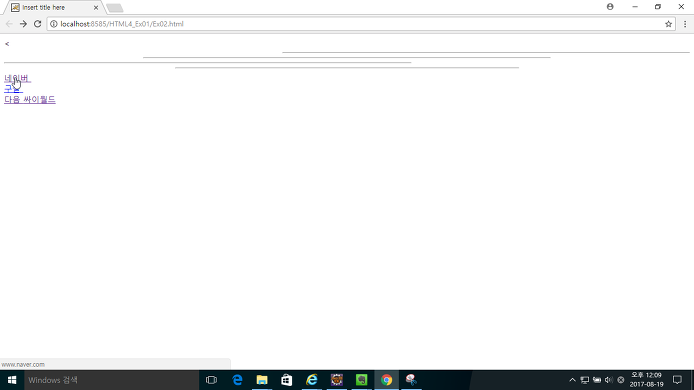This screenshot has height=390, width=694.
Task: Click the Windows 검색 search box
Action: [112, 380]
